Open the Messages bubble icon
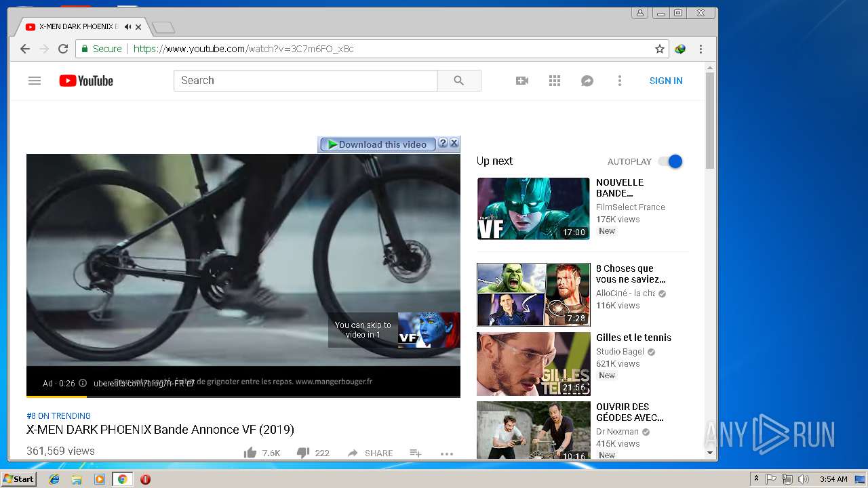 [x=587, y=81]
